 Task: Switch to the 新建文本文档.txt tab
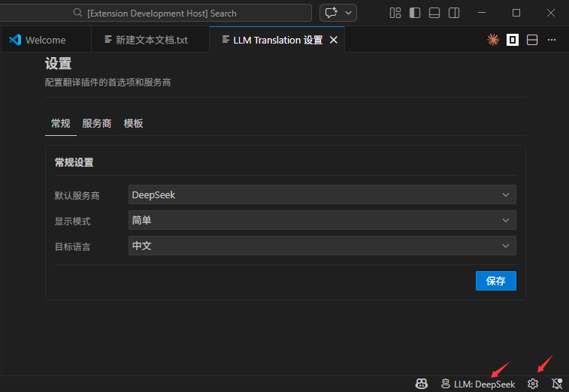(150, 40)
